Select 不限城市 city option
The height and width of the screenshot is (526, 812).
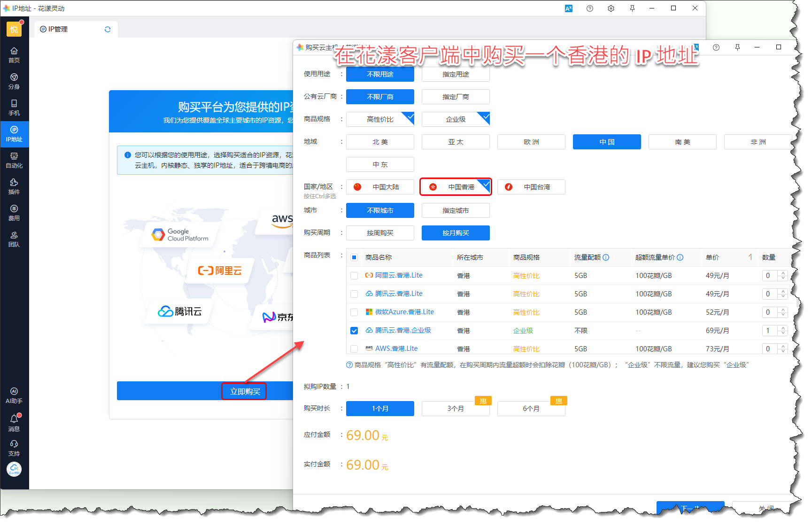click(380, 210)
